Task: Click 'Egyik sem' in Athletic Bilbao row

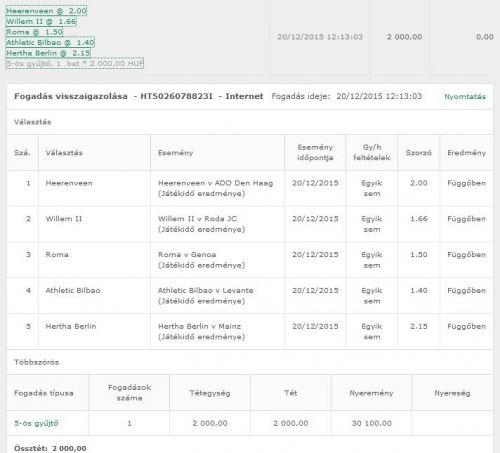Action: click(372, 296)
